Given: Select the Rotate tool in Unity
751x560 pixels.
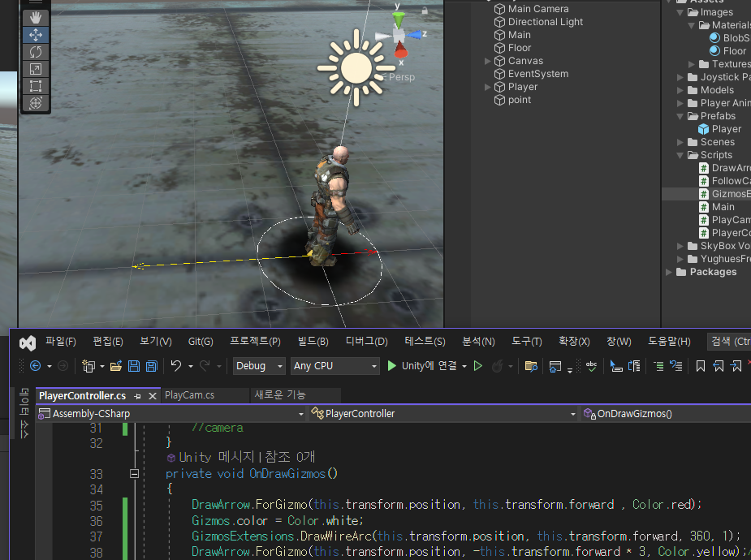Looking at the screenshot, I should tap(36, 52).
